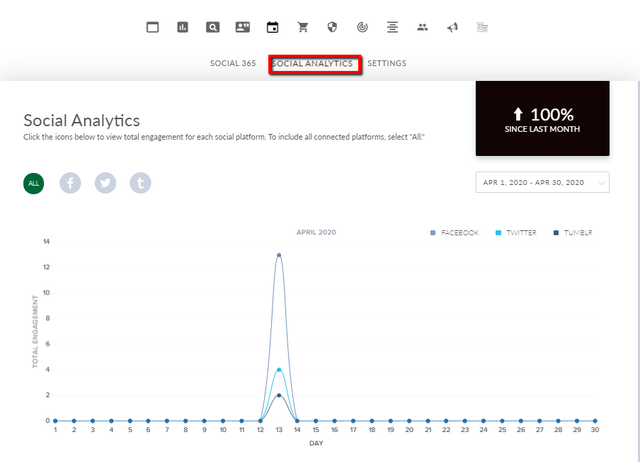The image size is (640, 462).
Task: Click Twitter legend color square
Action: pos(498,233)
